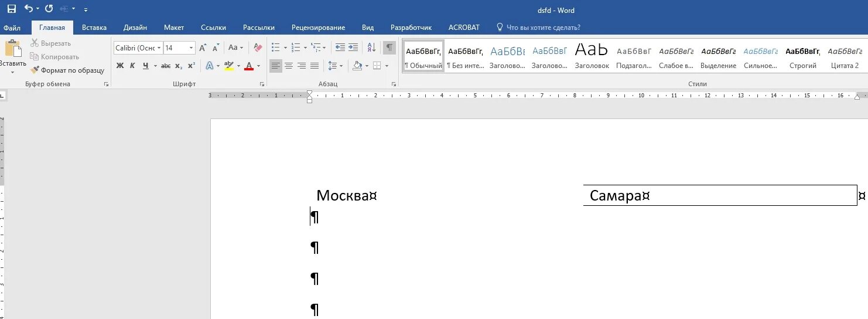Apply the Строгий style

[x=802, y=56]
